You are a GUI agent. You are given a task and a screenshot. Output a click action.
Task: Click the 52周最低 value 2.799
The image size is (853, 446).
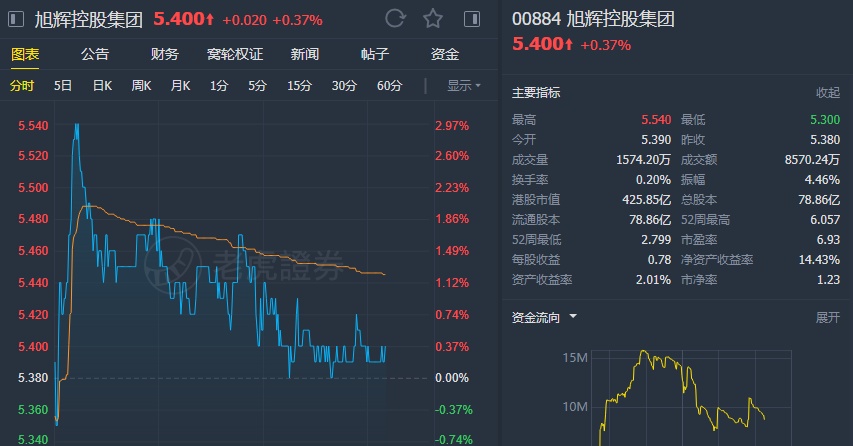(656, 240)
